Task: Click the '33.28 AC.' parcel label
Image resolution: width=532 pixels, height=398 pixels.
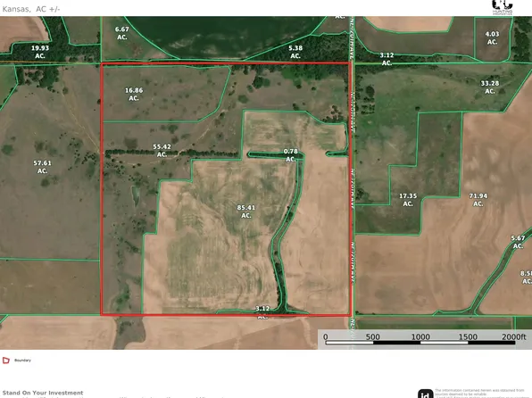Action: pos(489,87)
